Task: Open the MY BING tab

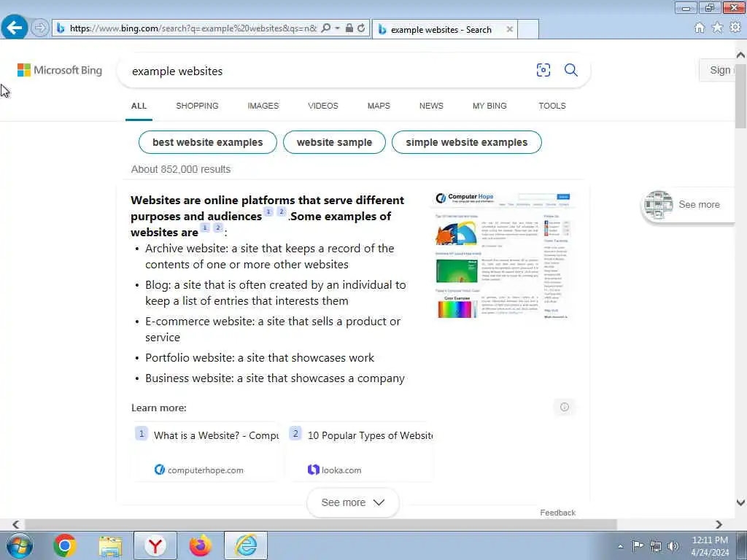Action: pos(489,106)
